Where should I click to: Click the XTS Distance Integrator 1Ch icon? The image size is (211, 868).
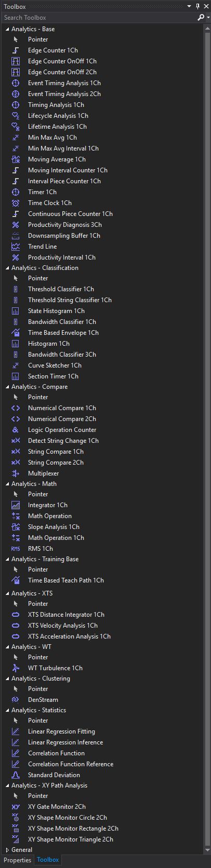16,615
